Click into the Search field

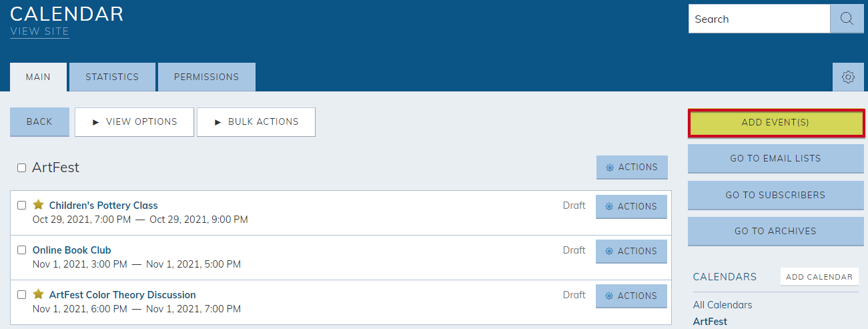759,19
